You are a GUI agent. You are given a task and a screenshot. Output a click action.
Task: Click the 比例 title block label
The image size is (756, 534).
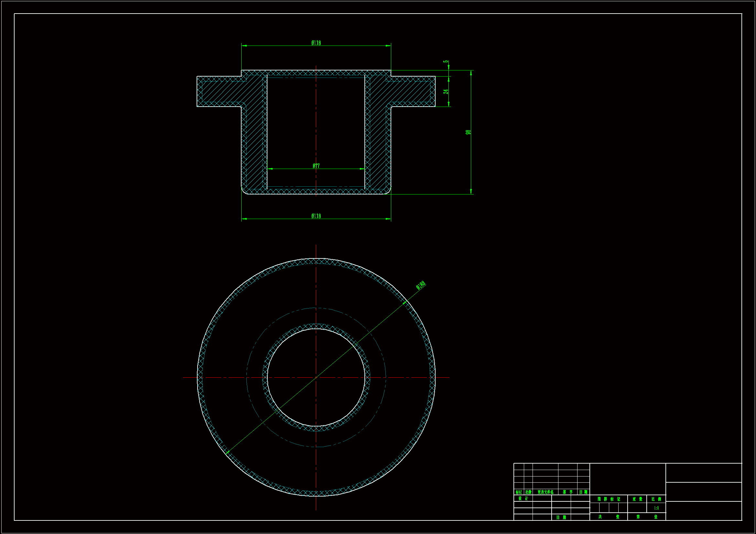[x=656, y=499]
